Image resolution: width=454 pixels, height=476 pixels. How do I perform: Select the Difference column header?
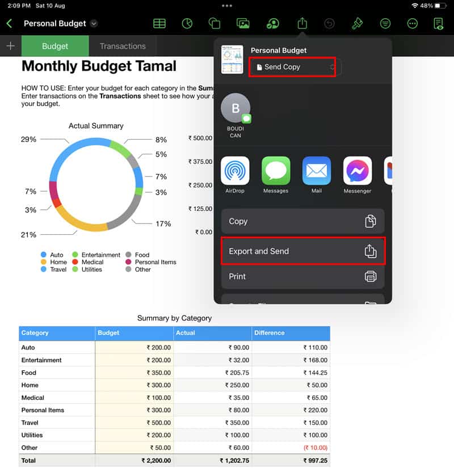coord(291,333)
